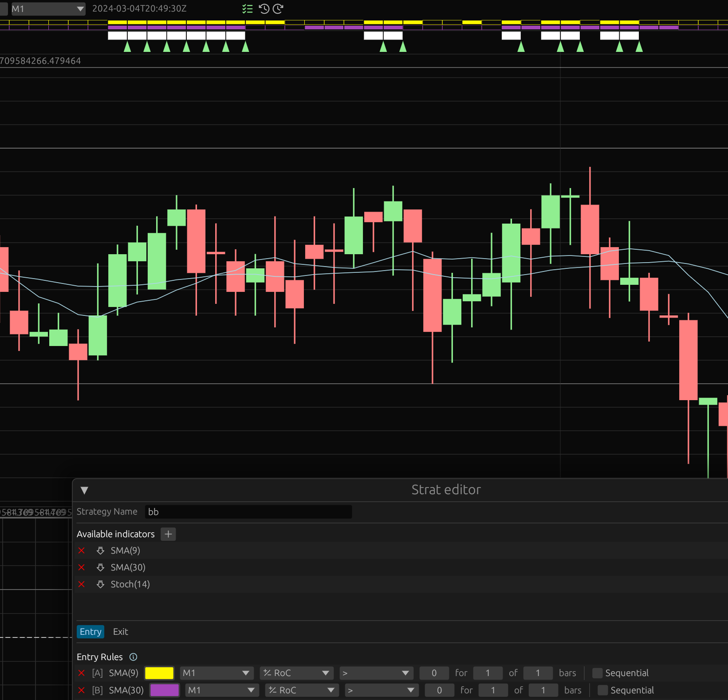The height and width of the screenshot is (700, 728).
Task: Click the forward clock icon
Action: pos(278,9)
